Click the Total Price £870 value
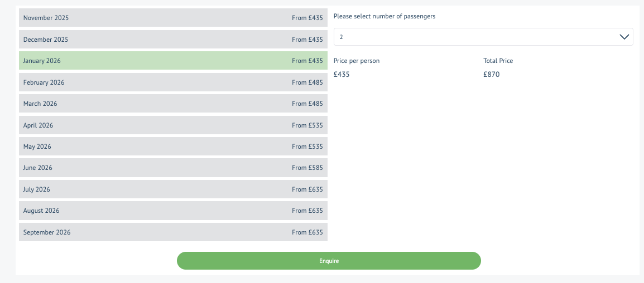This screenshot has height=283, width=644. [x=492, y=74]
